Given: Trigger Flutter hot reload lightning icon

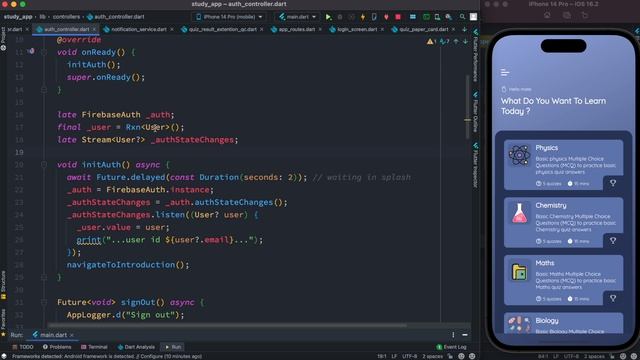Looking at the screenshot, I should pyautogui.click(x=362, y=17).
